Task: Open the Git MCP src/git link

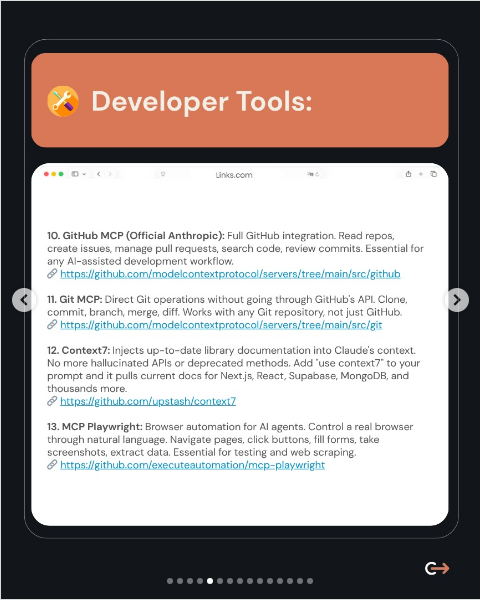Action: pos(221,325)
